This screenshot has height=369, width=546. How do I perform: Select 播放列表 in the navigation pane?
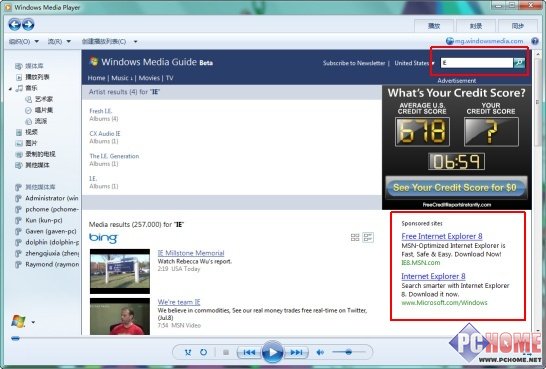tap(37, 77)
